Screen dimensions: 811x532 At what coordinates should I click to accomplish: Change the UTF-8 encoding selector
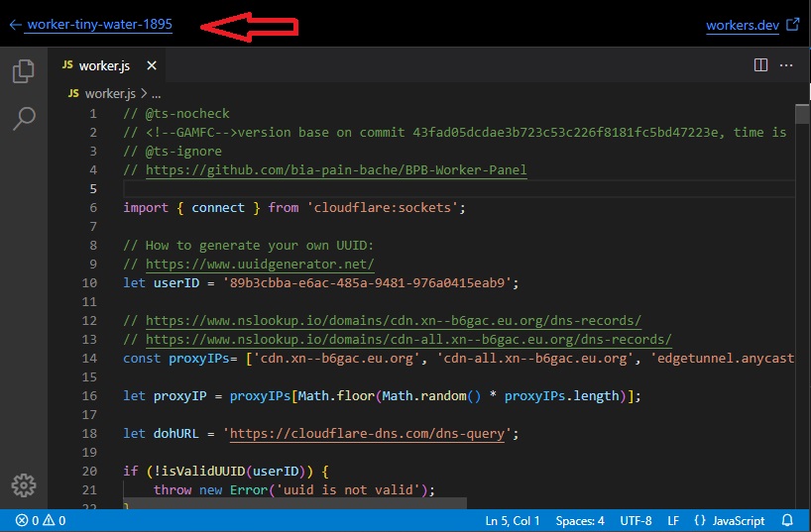point(636,520)
